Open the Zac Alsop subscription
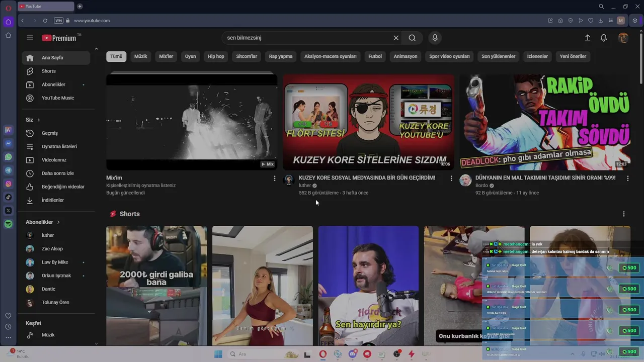 [x=56, y=249]
